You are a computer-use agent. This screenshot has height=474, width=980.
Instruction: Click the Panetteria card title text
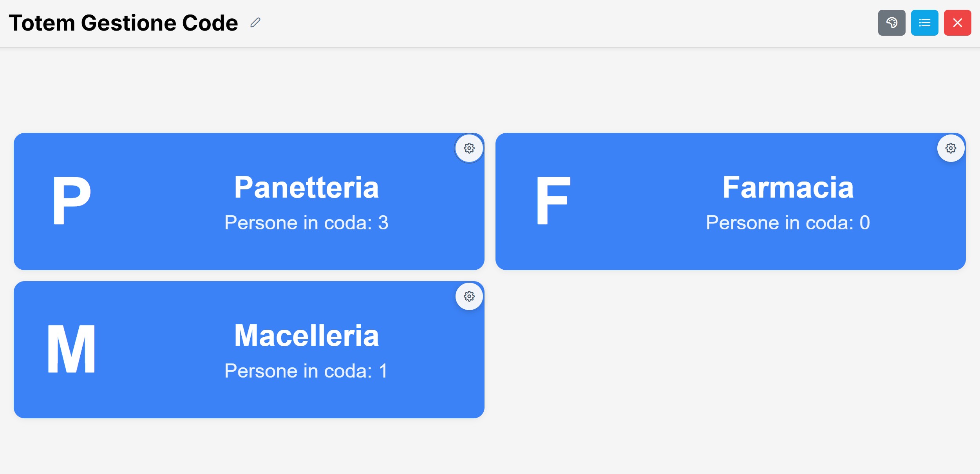coord(306,187)
